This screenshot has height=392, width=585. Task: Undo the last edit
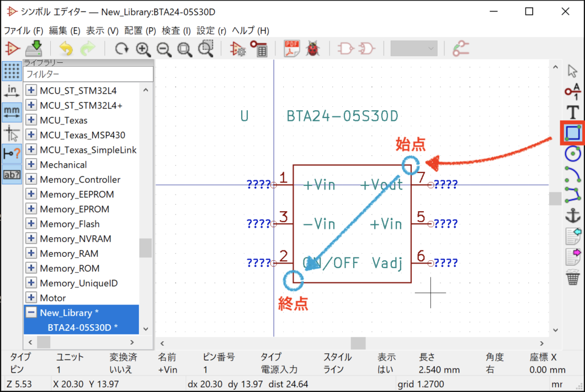(x=66, y=49)
